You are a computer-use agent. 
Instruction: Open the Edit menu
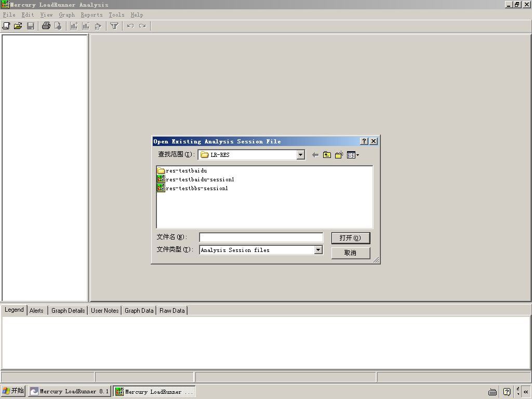tap(28, 15)
